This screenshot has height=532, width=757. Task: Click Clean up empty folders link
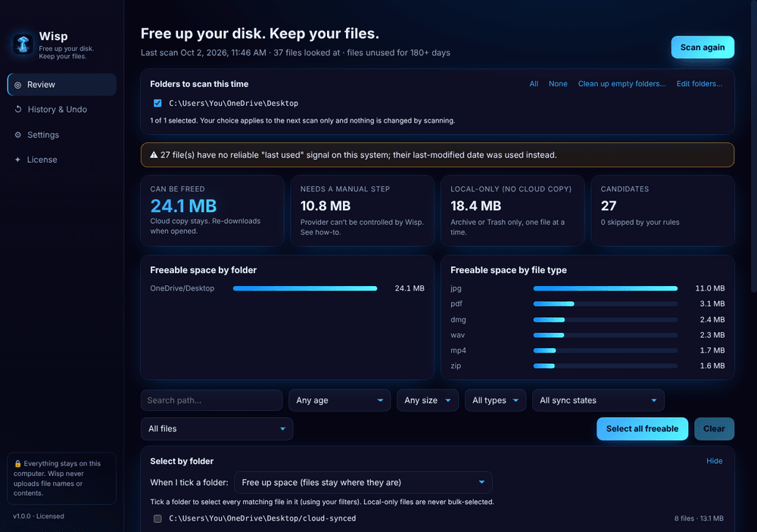point(621,83)
